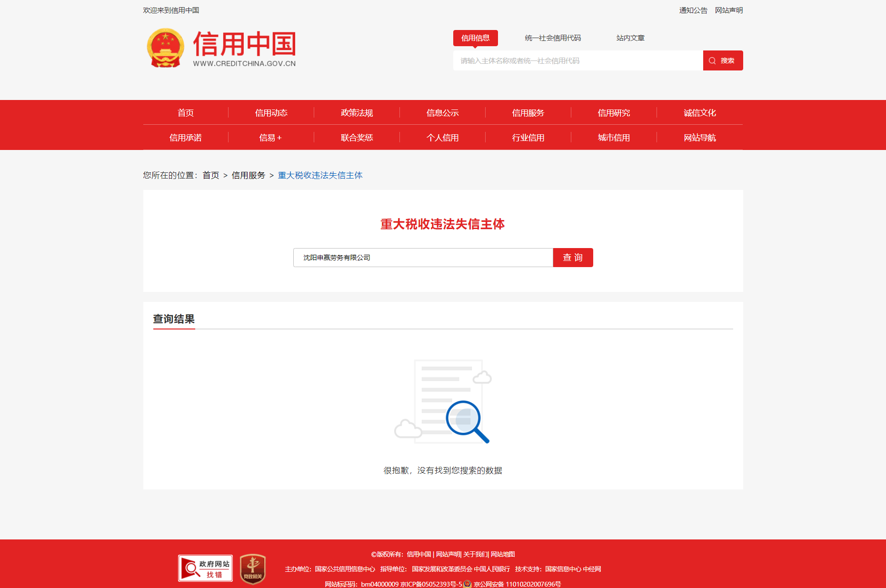The image size is (886, 588).
Task: Go to 政策法规 in the navigation bar
Action: tap(357, 113)
